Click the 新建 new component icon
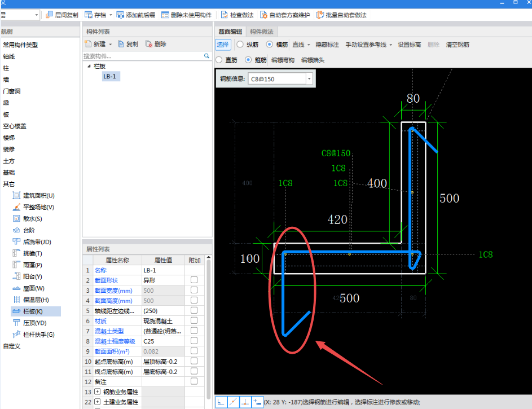Screen dimensions: 532x409 (x=88, y=44)
